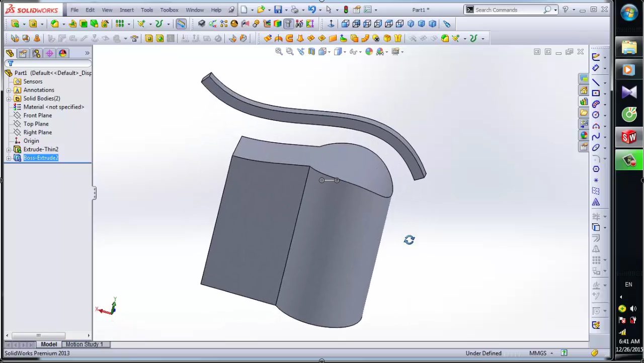Select the Extrude-Thin2 feature
Viewport: 644px width, 363px height.
pyautogui.click(x=41, y=149)
